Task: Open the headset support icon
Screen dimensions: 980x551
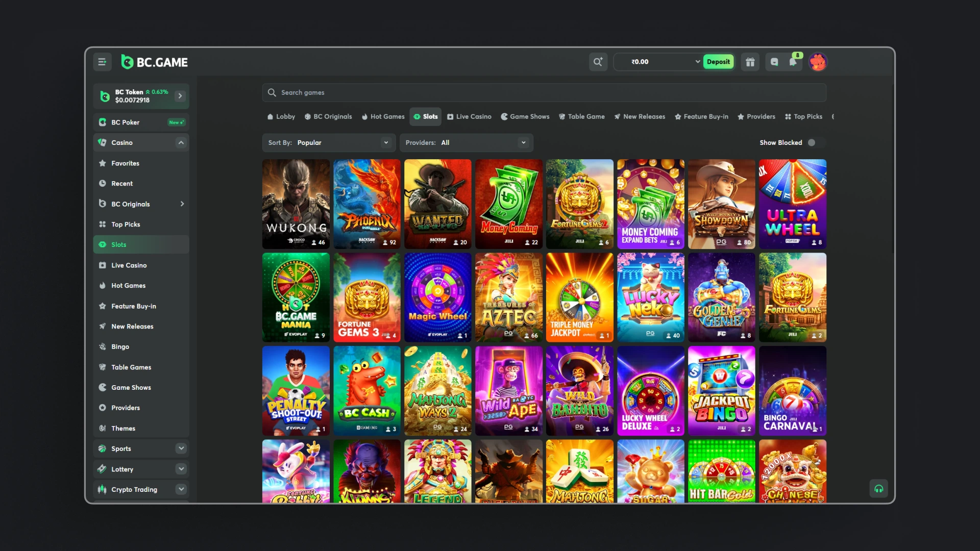Action: coord(878,489)
